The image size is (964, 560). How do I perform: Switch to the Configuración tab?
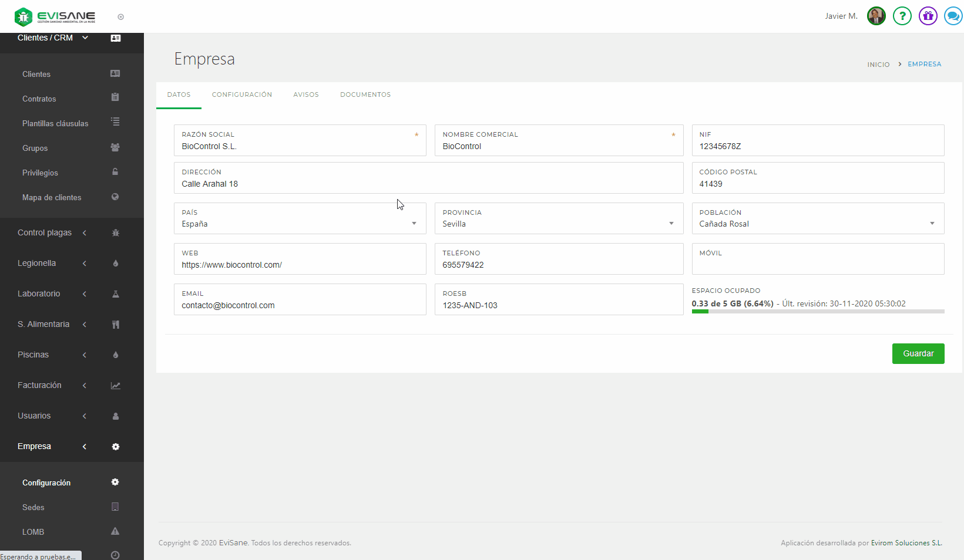click(242, 95)
